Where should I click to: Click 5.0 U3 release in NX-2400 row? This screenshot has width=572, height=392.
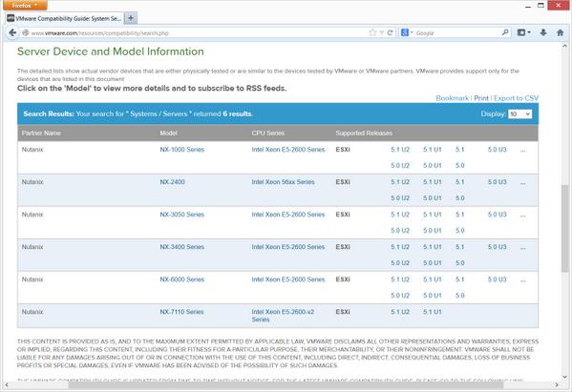(497, 182)
